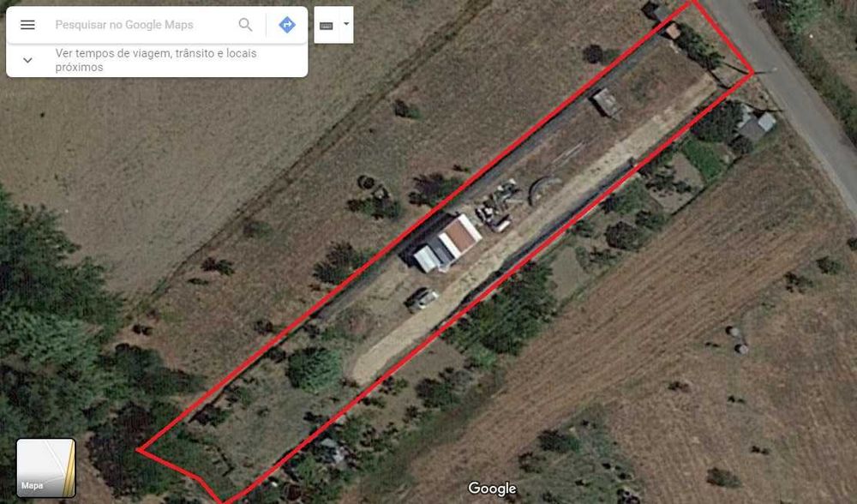Focus the 'Pesquisar no Google Maps' field
The width and height of the screenshot is (857, 504).
142,25
